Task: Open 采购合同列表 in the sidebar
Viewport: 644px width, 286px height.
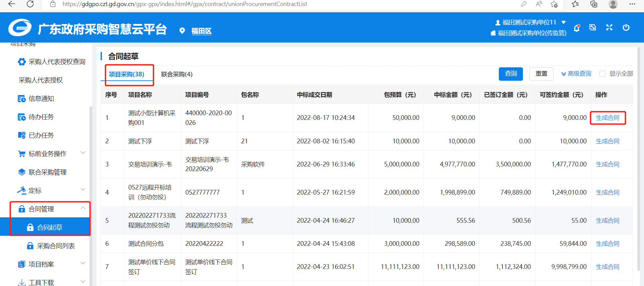Action: (x=56, y=246)
